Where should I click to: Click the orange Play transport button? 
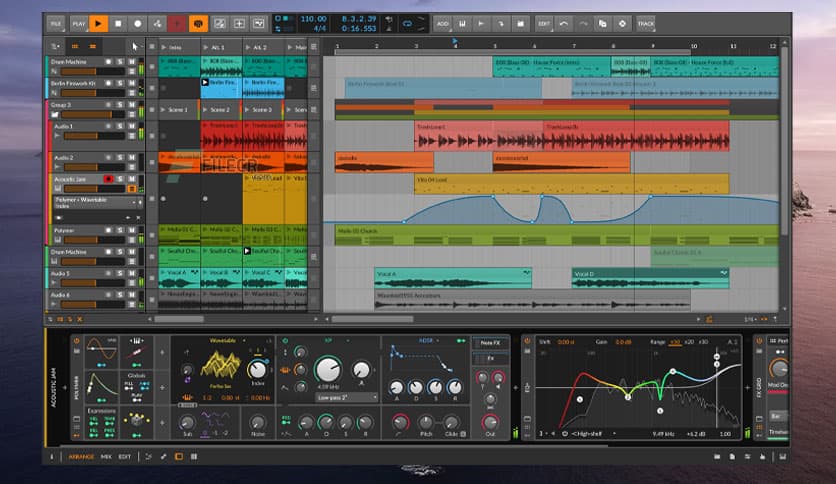(98, 22)
